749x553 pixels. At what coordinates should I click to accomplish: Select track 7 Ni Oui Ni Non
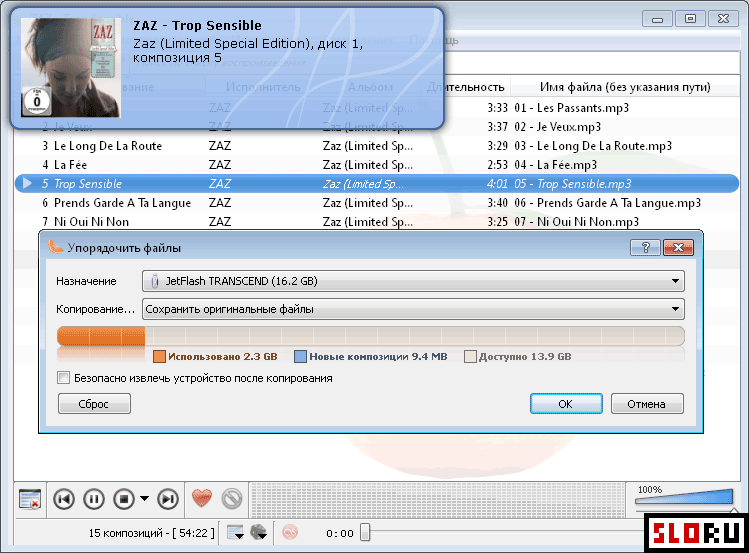(376, 222)
